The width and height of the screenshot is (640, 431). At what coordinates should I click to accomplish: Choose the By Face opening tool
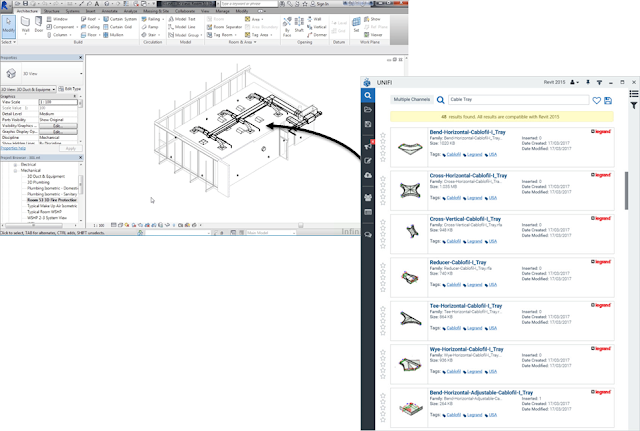(x=287, y=27)
